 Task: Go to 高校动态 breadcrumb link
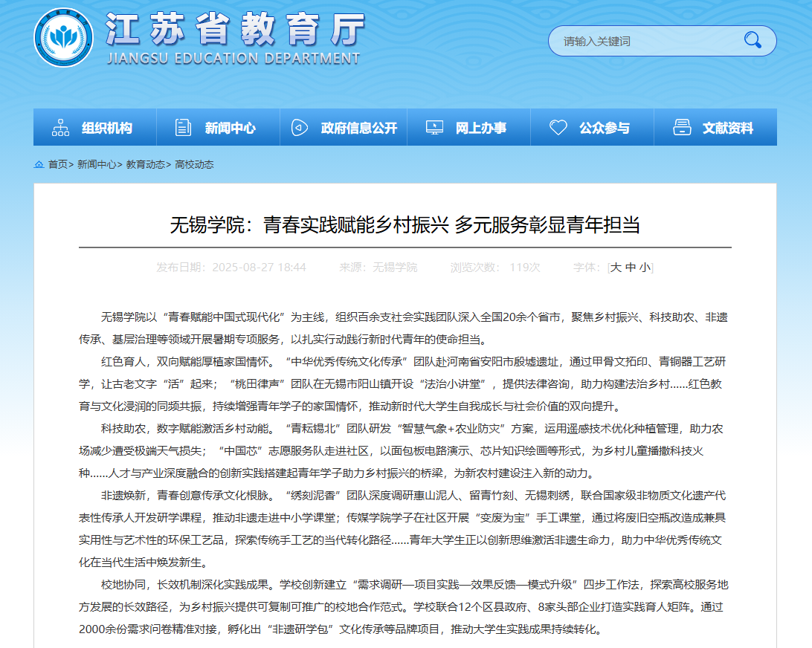click(194, 164)
